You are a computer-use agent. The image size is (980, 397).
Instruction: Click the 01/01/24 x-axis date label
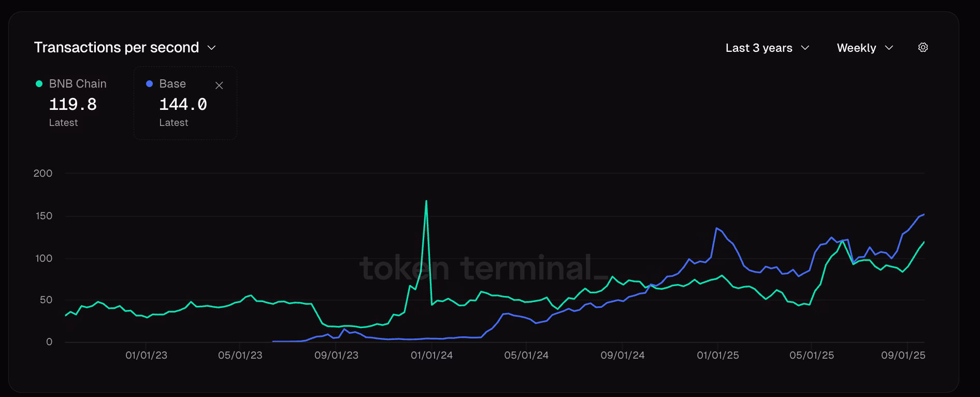coord(431,356)
